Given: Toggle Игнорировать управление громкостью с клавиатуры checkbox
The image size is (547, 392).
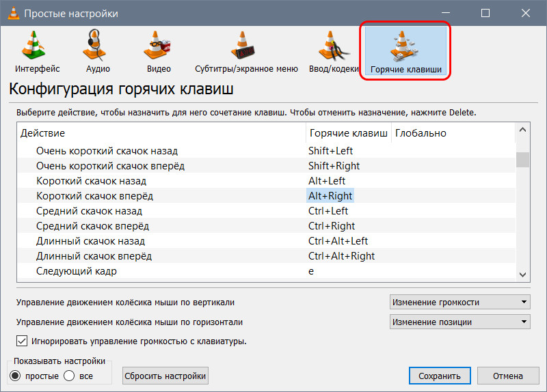Looking at the screenshot, I should coord(22,341).
